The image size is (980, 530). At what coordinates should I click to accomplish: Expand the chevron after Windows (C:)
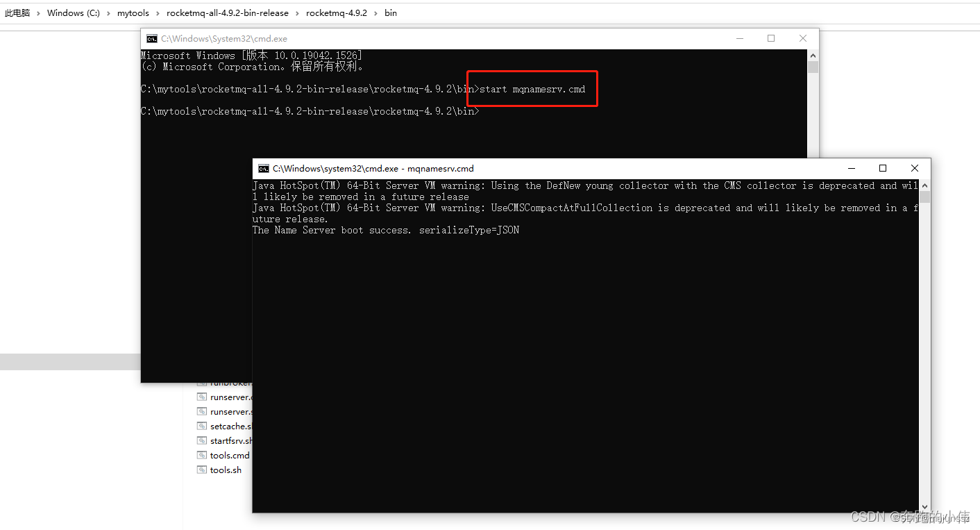[109, 13]
